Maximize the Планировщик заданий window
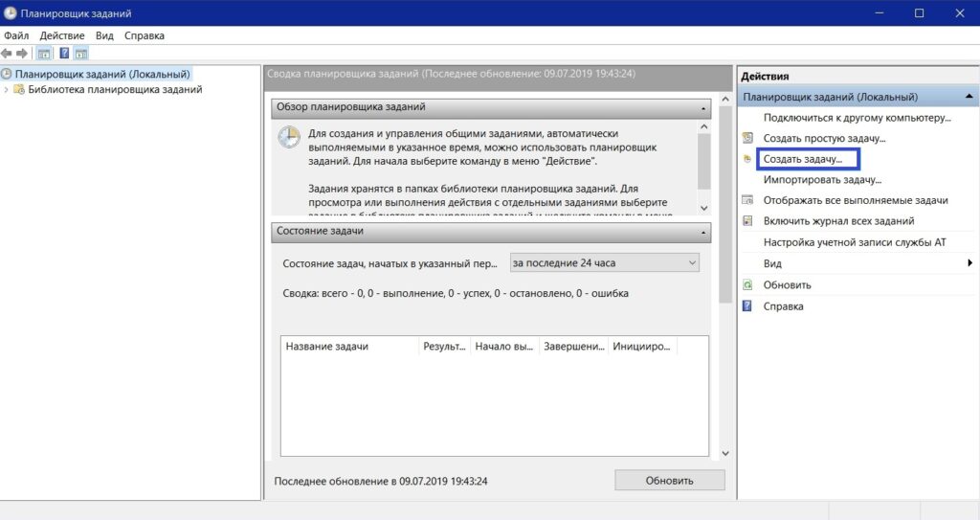 click(920, 12)
